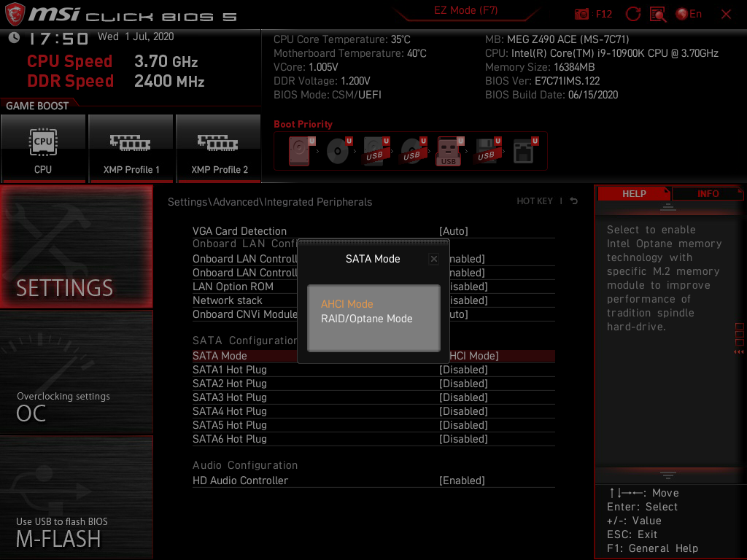Open the search icon near the language selector
The height and width of the screenshot is (560, 747).
[659, 14]
